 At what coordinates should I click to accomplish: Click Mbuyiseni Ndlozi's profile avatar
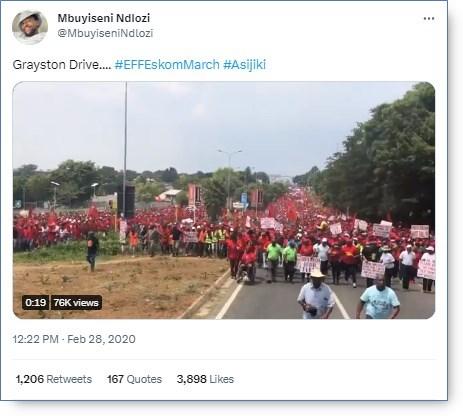pyautogui.click(x=30, y=27)
